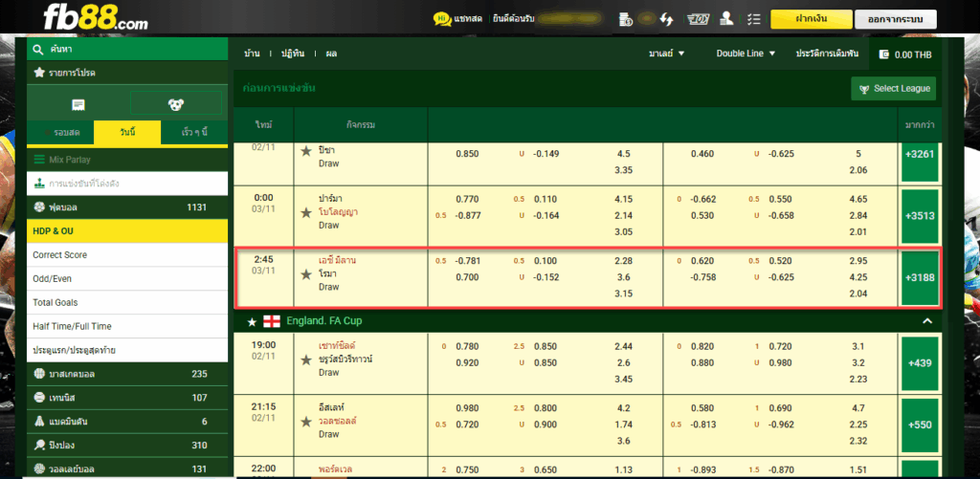Click the podium icon for featured matches
This screenshot has width=980, height=479.
tap(38, 184)
